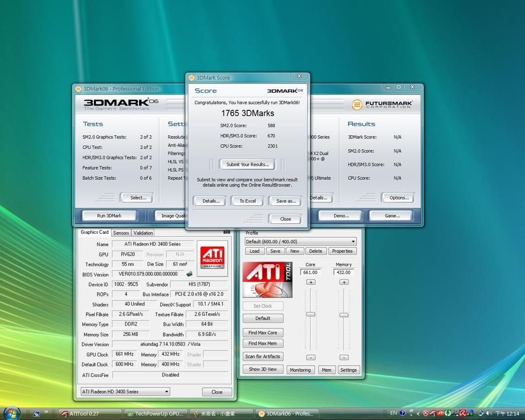Export the score with To Excel

click(248, 201)
